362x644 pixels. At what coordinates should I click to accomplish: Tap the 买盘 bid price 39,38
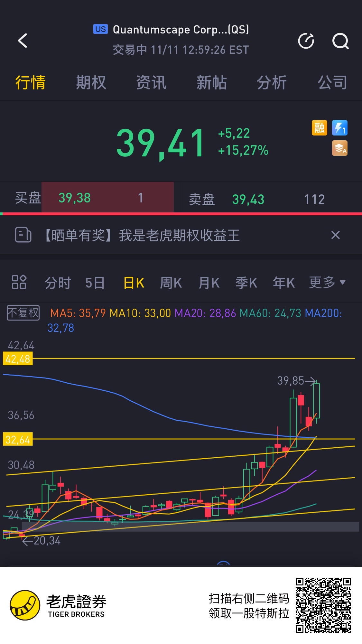coord(75,198)
